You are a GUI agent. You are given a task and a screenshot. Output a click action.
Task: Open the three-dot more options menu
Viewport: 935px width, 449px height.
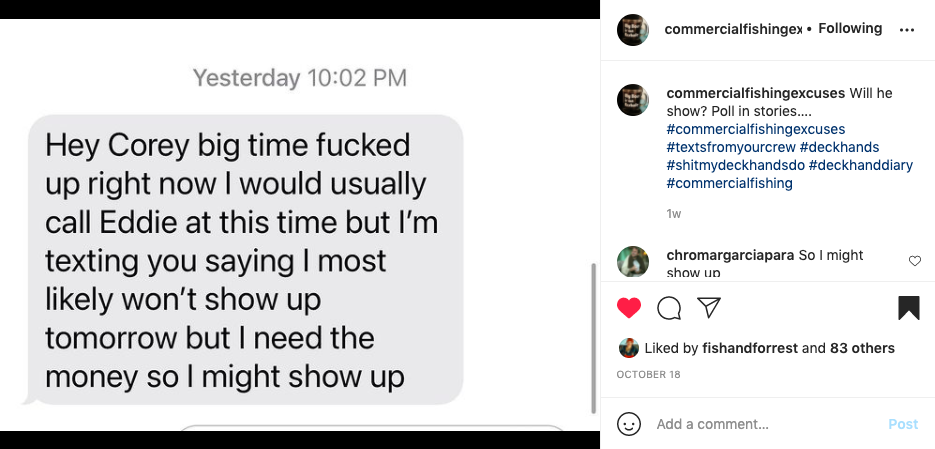click(907, 30)
